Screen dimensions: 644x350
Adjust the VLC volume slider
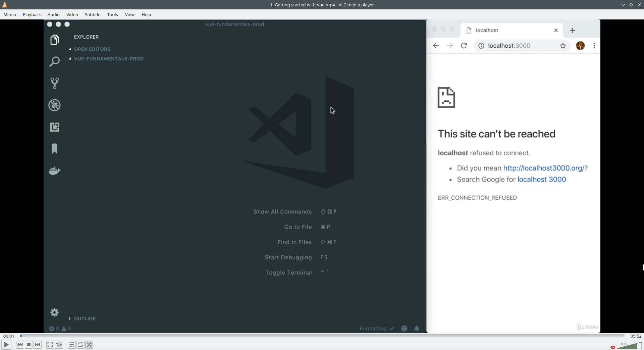pos(629,346)
